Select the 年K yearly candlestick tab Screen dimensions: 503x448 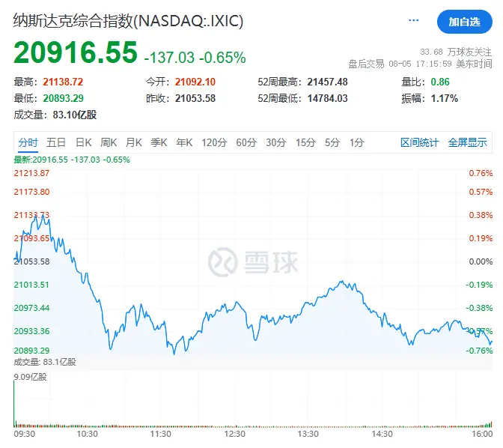point(184,142)
